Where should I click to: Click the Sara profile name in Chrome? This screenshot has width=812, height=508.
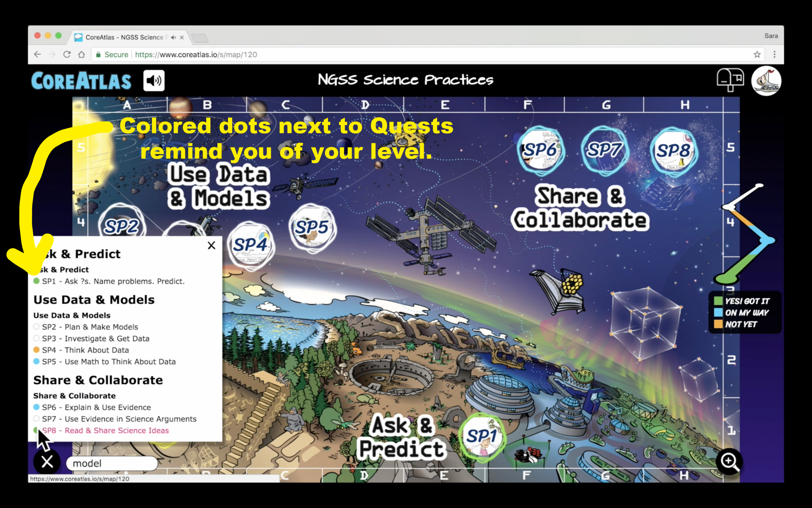(771, 36)
